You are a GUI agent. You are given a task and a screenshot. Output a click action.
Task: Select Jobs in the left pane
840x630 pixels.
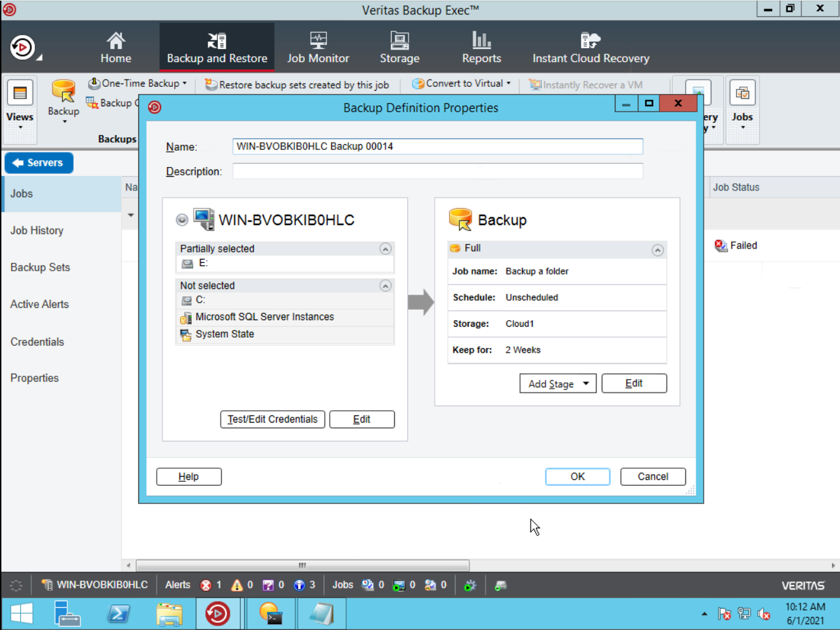(x=61, y=194)
